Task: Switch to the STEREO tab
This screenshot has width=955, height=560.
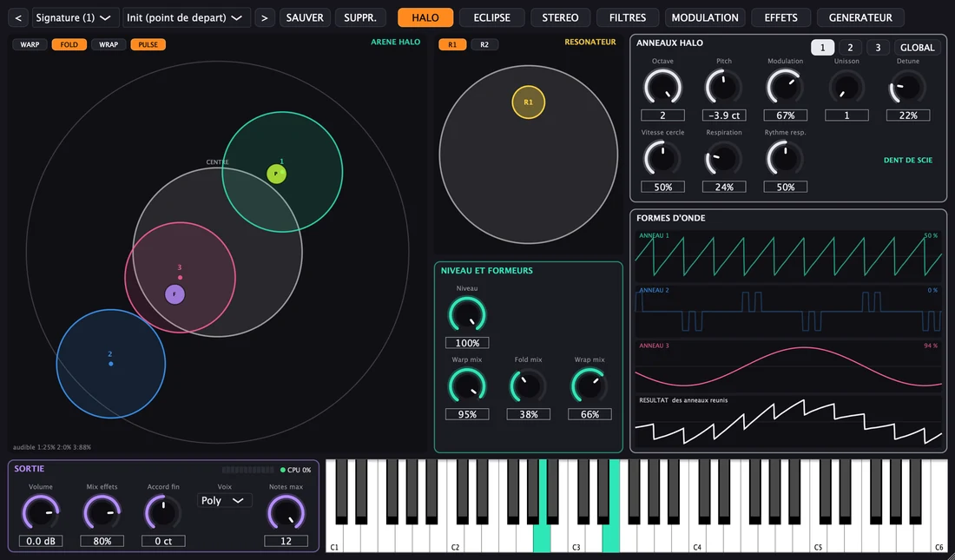Action: [560, 17]
